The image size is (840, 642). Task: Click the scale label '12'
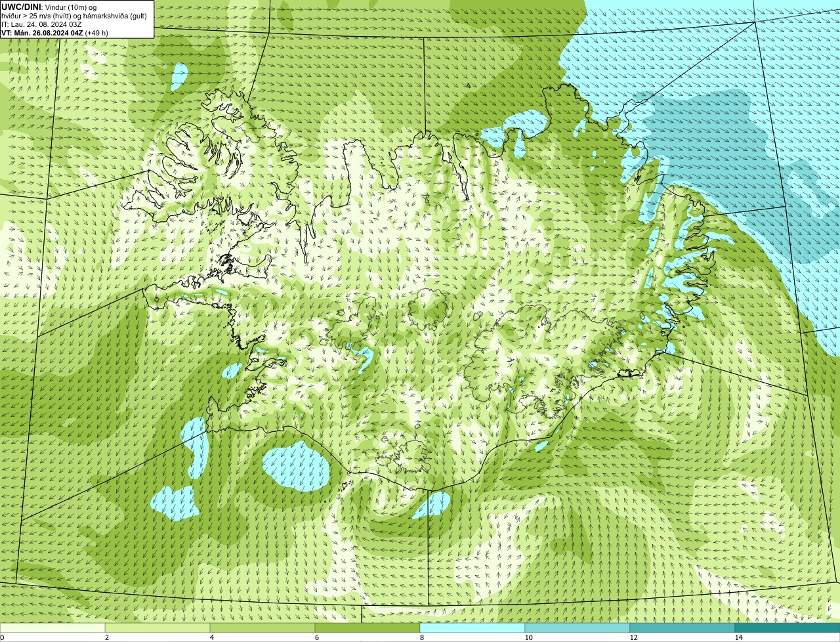(x=633, y=637)
